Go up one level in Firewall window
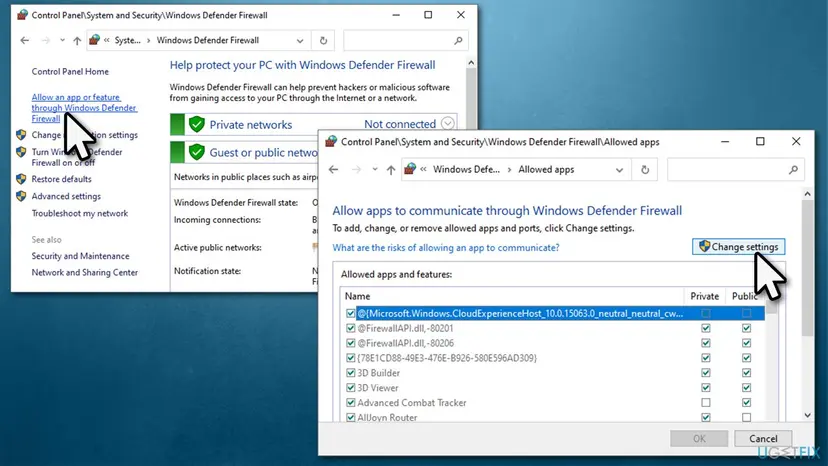The image size is (828, 466). pos(77,41)
